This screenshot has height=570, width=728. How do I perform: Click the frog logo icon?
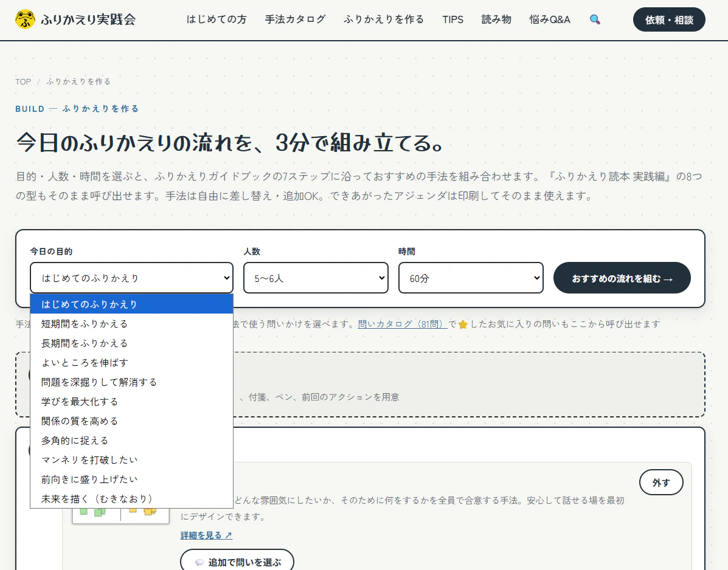(x=25, y=19)
